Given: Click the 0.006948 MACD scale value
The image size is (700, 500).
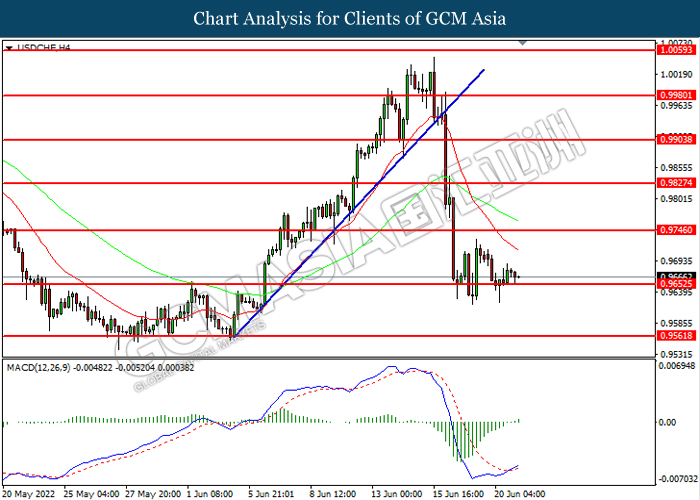Looking at the screenshot, I should (678, 366).
